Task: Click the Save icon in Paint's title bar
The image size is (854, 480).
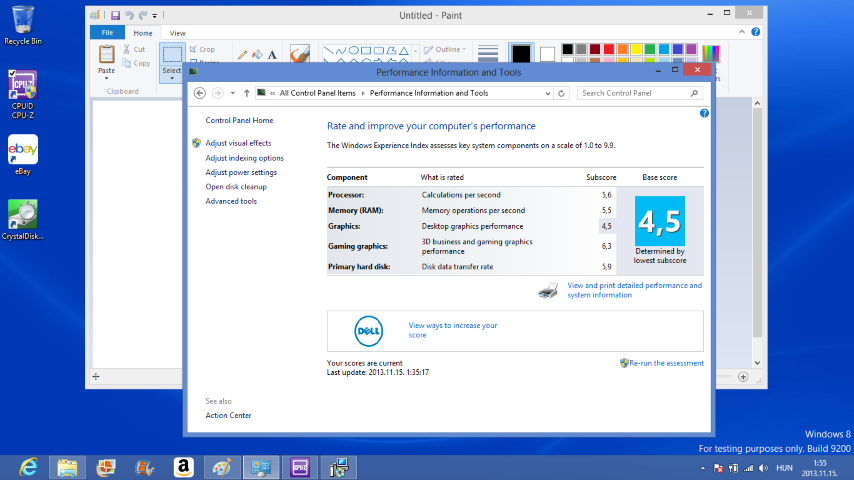Action: pyautogui.click(x=115, y=16)
